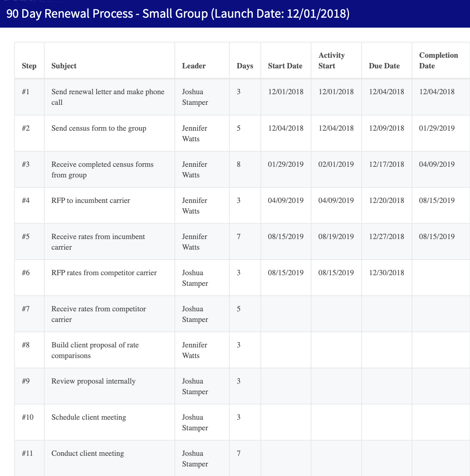Click leader 'Joshua Stamper' in step #1

pyautogui.click(x=195, y=97)
